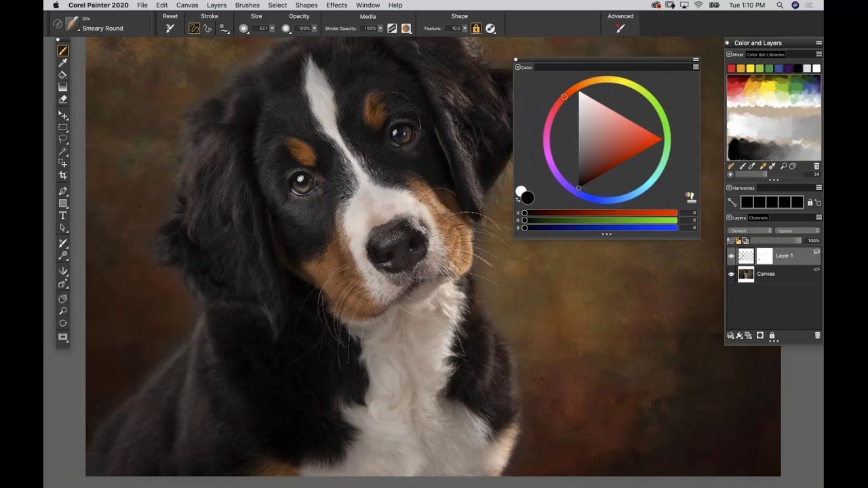Expand the Ignore composite depth dropdown
The width and height of the screenshot is (868, 488).
[797, 230]
